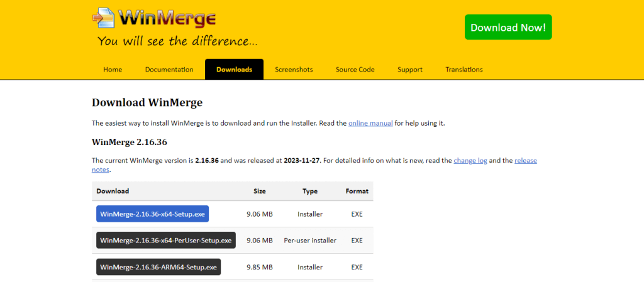644x282 pixels.
Task: Click the 'You will see the difference...' tagline
Action: pyautogui.click(x=177, y=41)
